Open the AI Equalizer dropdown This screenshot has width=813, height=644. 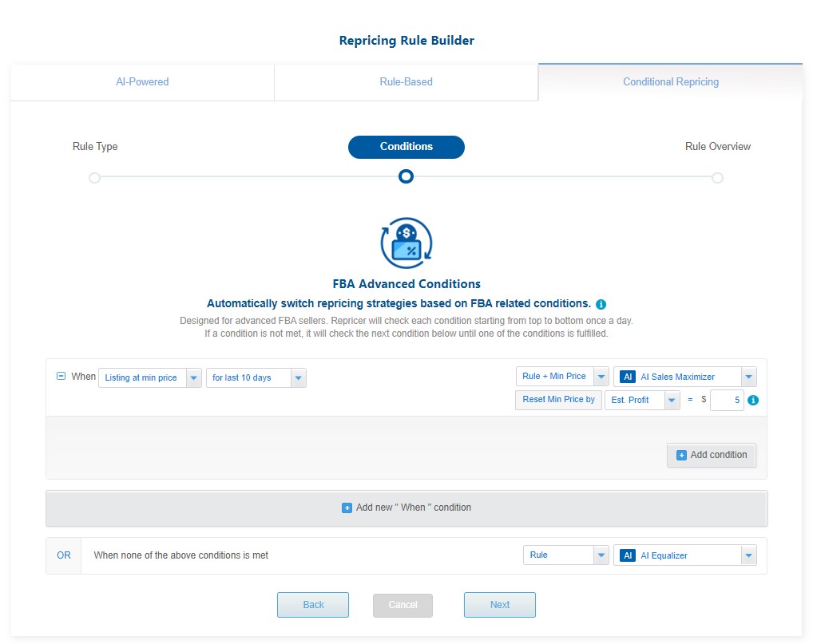click(685, 555)
